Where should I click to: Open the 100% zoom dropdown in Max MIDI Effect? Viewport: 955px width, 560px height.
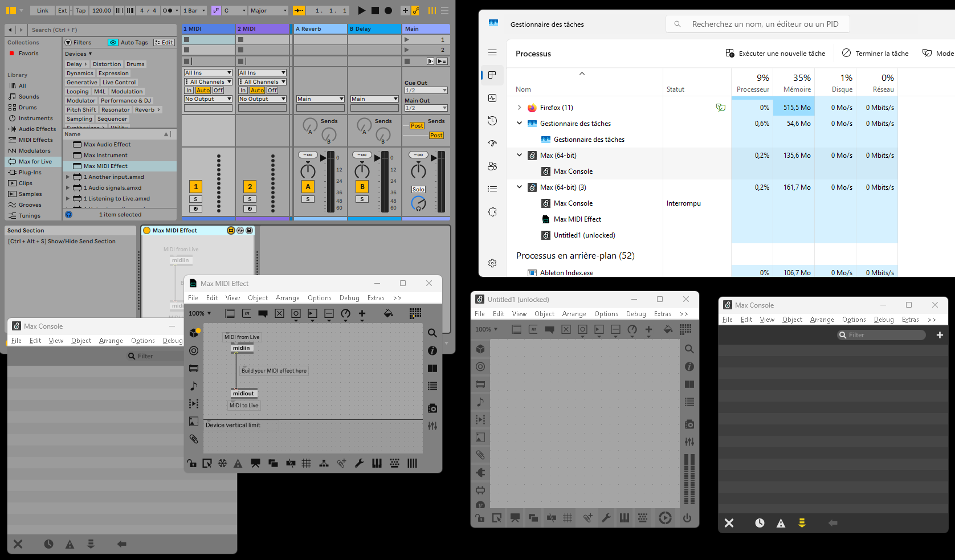(200, 313)
